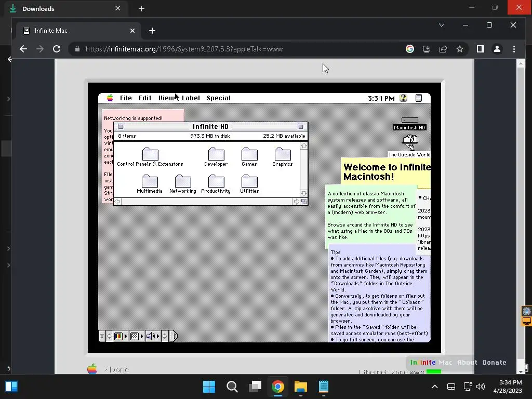Open the About link
The height and width of the screenshot is (399, 532).
(467, 362)
